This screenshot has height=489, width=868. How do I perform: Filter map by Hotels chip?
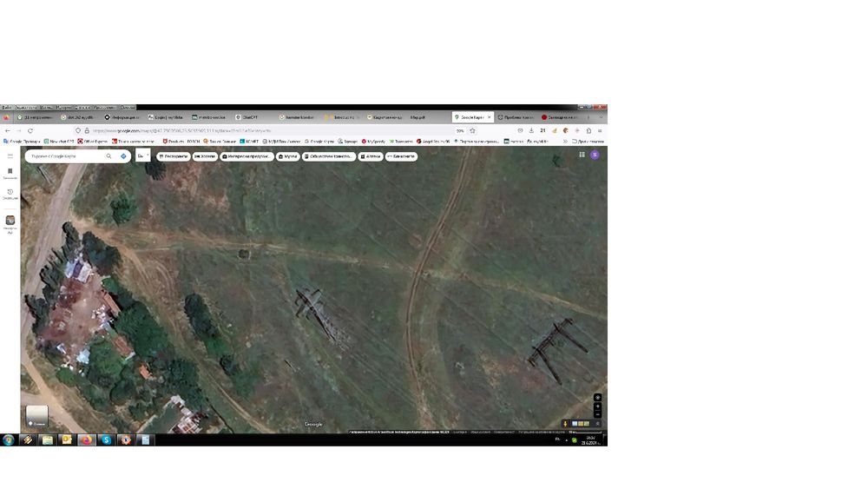pyautogui.click(x=205, y=156)
